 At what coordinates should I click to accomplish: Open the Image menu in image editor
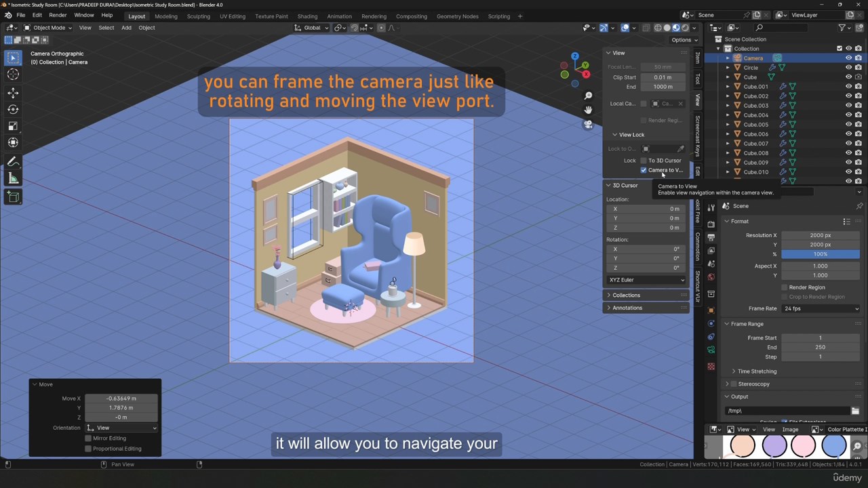(790, 430)
